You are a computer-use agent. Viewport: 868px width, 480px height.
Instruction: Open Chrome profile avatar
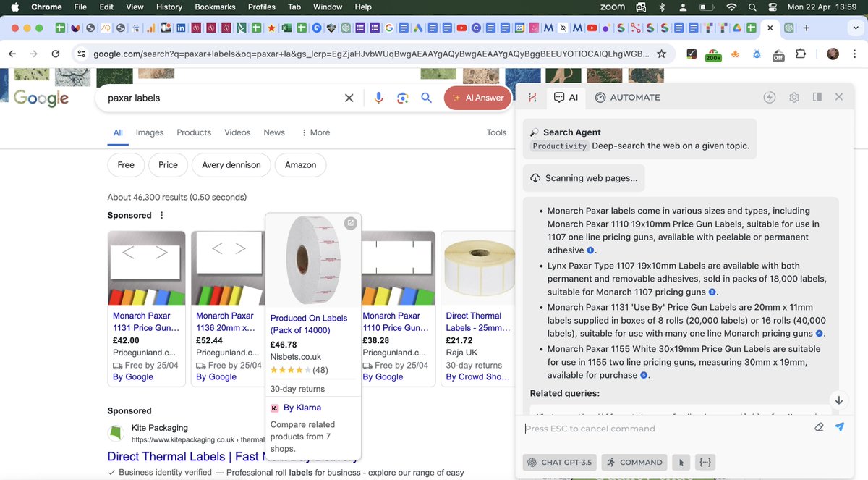coord(833,54)
